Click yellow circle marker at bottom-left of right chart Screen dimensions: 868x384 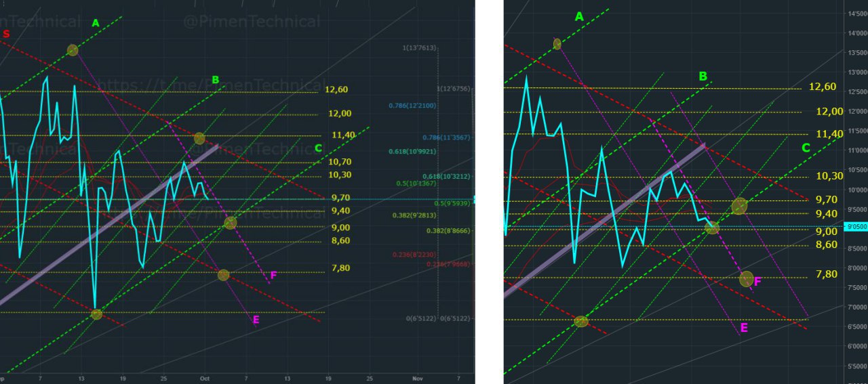point(581,321)
